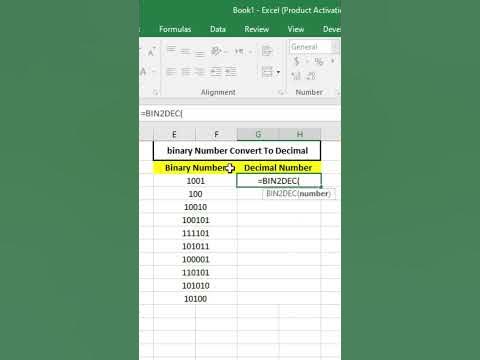
Task: Open the Alignment group dialog launcher
Action: pos(281,92)
